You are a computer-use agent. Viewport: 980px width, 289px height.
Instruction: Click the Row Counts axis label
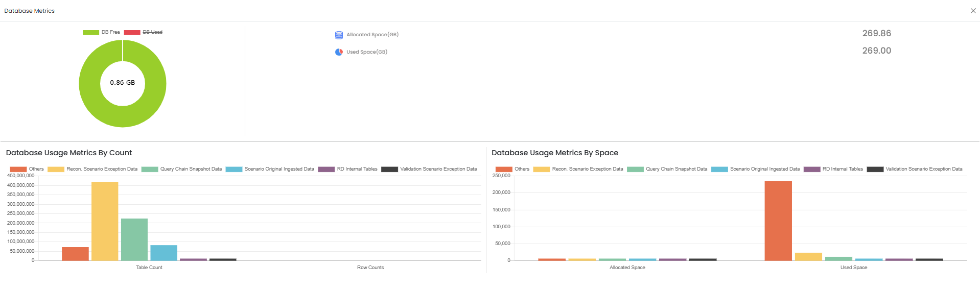(370, 268)
